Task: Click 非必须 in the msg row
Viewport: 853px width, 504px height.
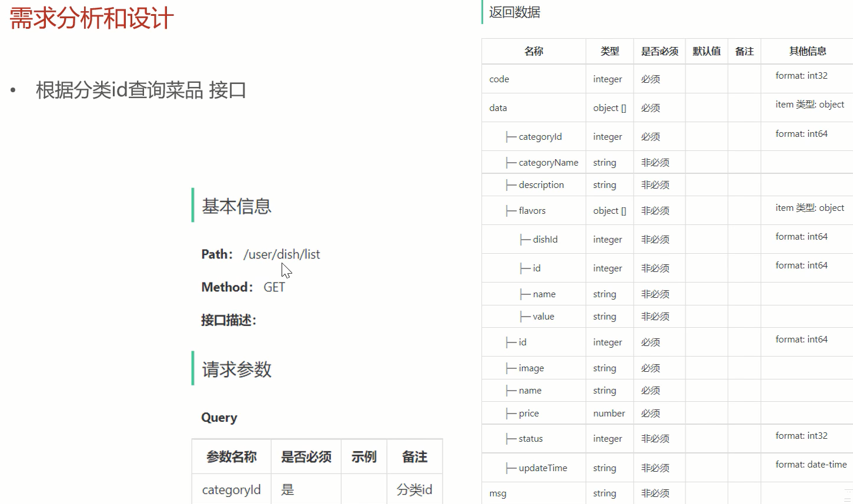Action: click(x=655, y=493)
